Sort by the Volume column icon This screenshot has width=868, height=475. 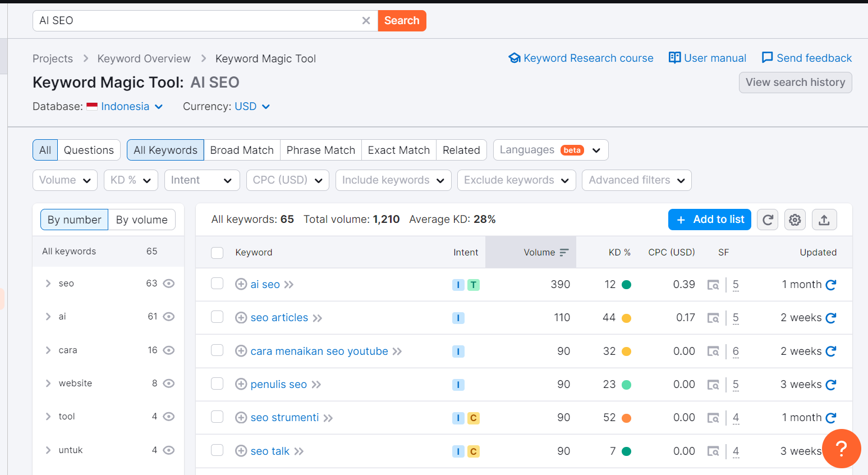click(x=564, y=253)
